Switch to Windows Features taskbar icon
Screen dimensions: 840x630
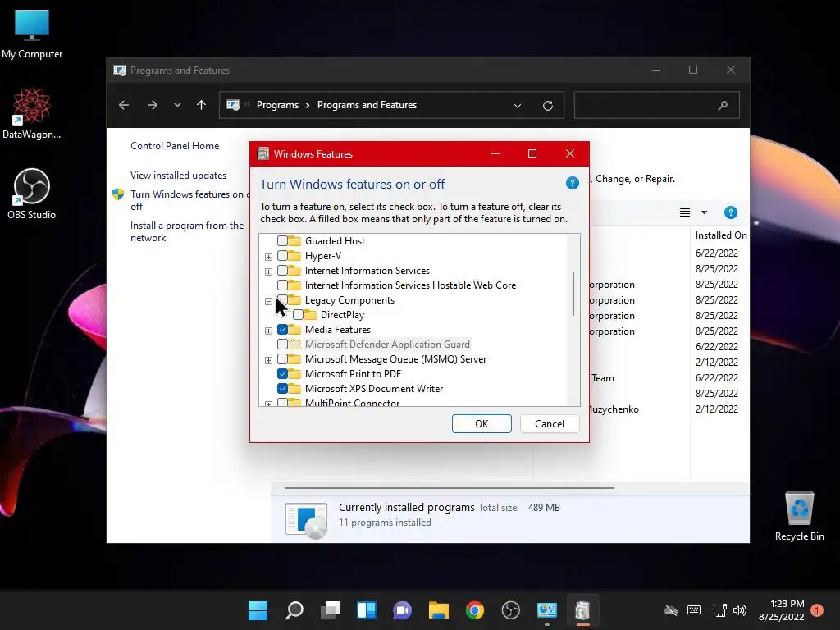point(583,610)
